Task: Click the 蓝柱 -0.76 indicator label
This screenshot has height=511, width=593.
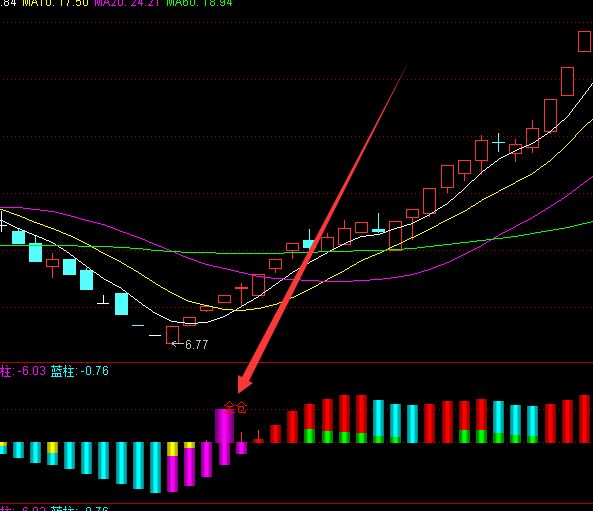Action: 80,371
